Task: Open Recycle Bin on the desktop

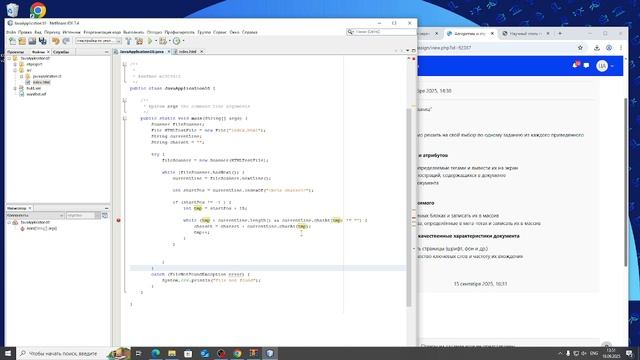Action: point(13,10)
